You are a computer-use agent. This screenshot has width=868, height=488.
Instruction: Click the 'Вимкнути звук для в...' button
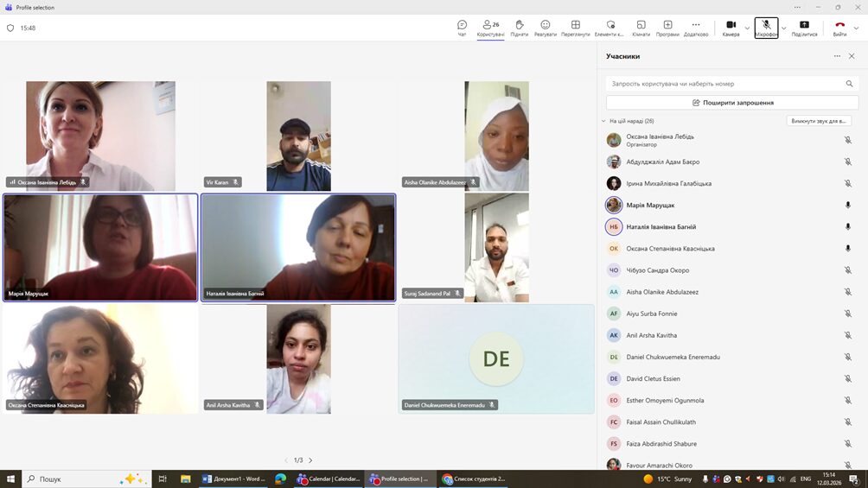[x=819, y=121]
